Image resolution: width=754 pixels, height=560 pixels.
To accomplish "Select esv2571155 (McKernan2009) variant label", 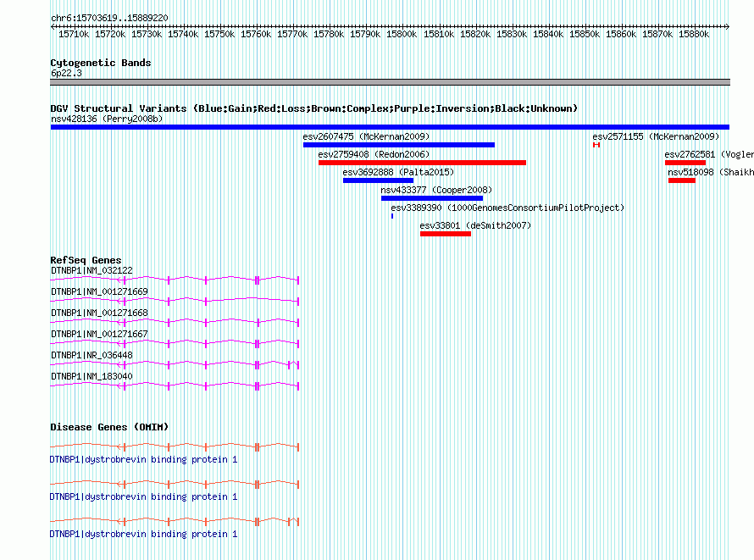I will 656,136.
